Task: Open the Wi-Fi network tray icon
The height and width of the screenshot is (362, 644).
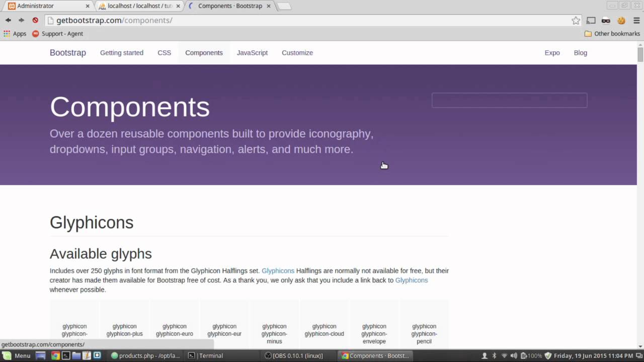Action: coord(504,355)
